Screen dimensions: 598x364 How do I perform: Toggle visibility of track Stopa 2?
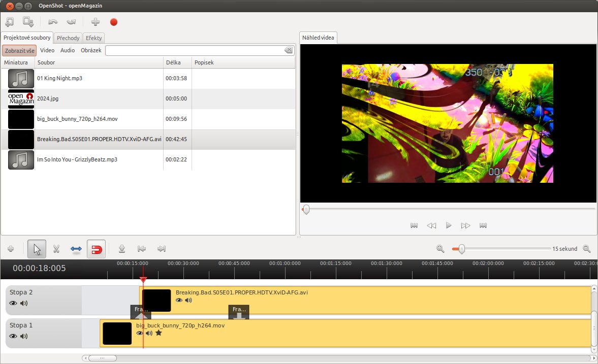tap(13, 304)
